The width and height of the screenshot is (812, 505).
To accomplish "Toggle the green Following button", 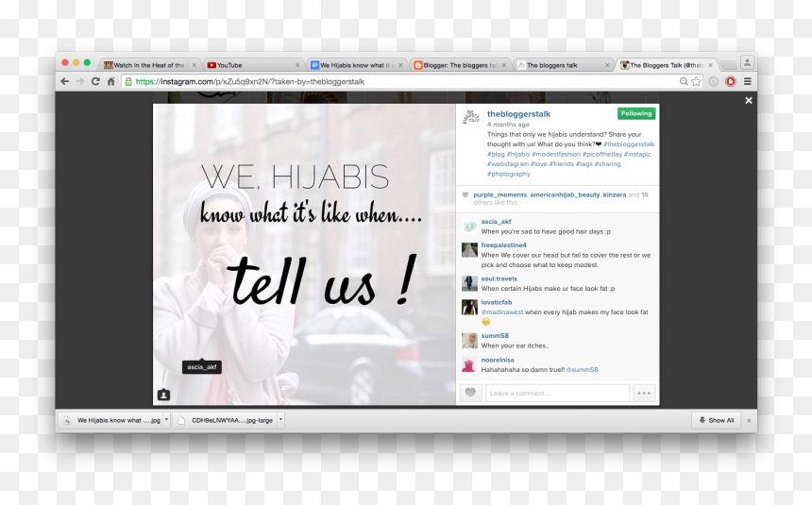I will [636, 113].
